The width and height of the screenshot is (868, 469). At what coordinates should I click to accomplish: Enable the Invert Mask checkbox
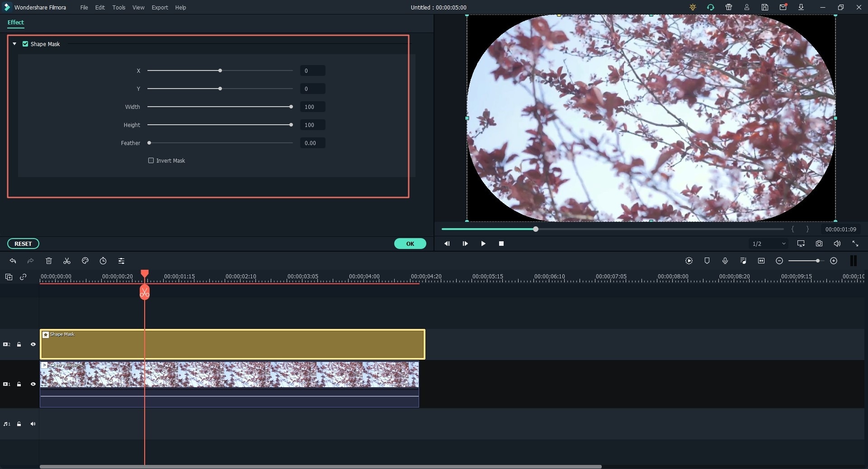(151, 160)
